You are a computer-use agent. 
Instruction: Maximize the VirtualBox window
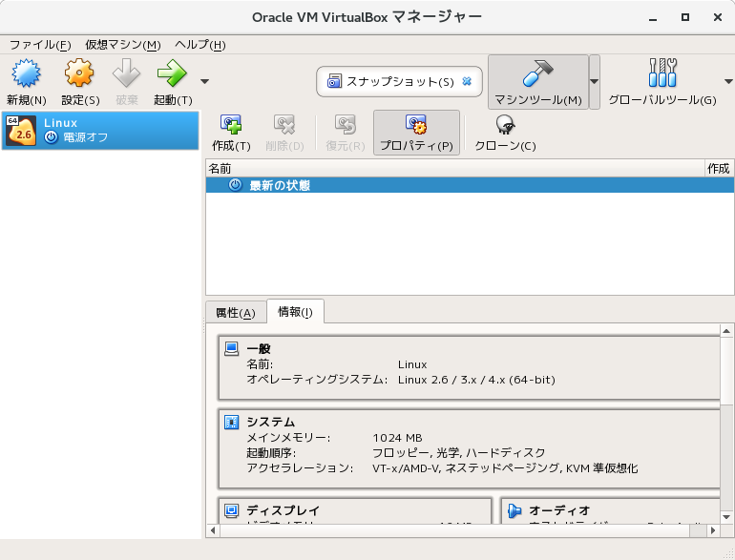pos(685,17)
